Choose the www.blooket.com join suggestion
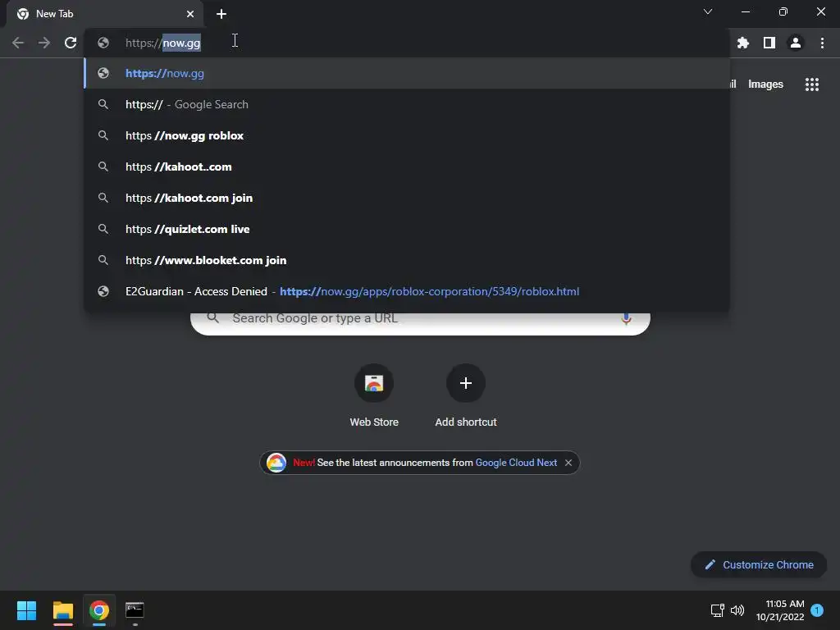The height and width of the screenshot is (630, 840). 407,260
